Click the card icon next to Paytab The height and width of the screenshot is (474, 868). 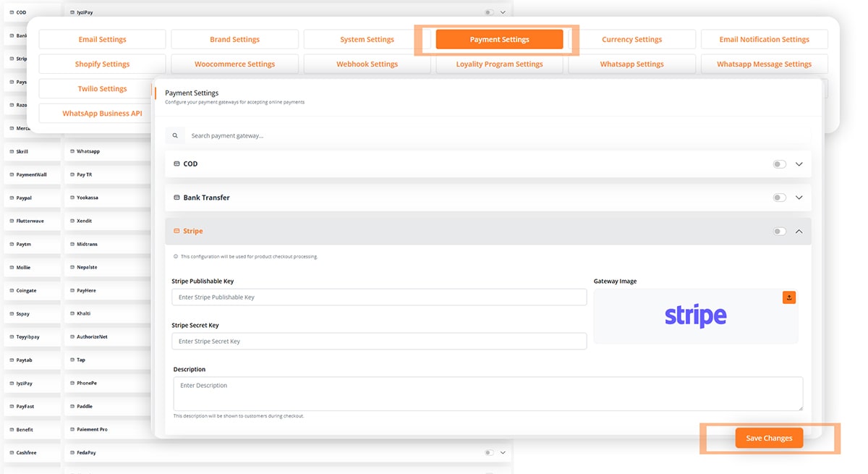click(12, 360)
